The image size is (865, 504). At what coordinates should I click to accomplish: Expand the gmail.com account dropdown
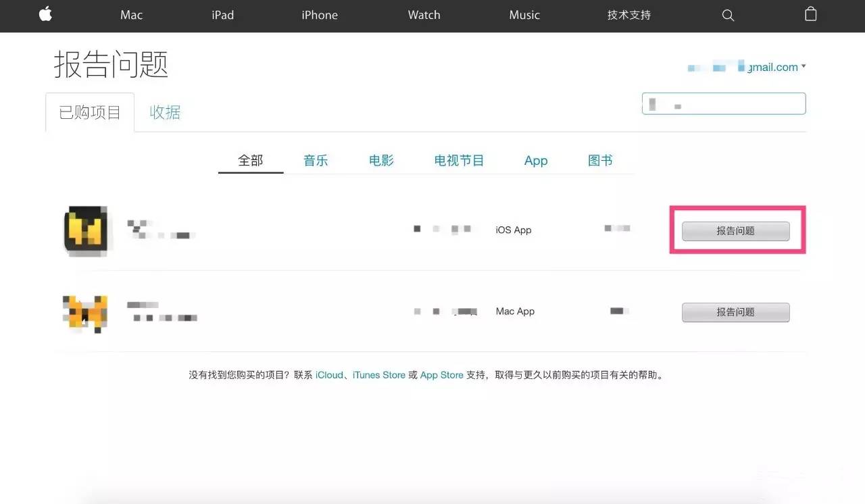[803, 67]
